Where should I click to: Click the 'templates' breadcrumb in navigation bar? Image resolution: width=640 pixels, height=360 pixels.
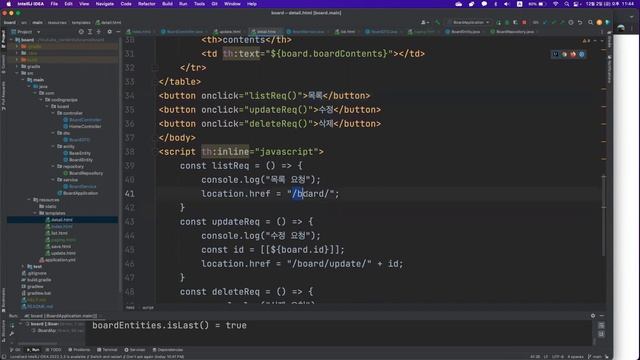point(81,22)
